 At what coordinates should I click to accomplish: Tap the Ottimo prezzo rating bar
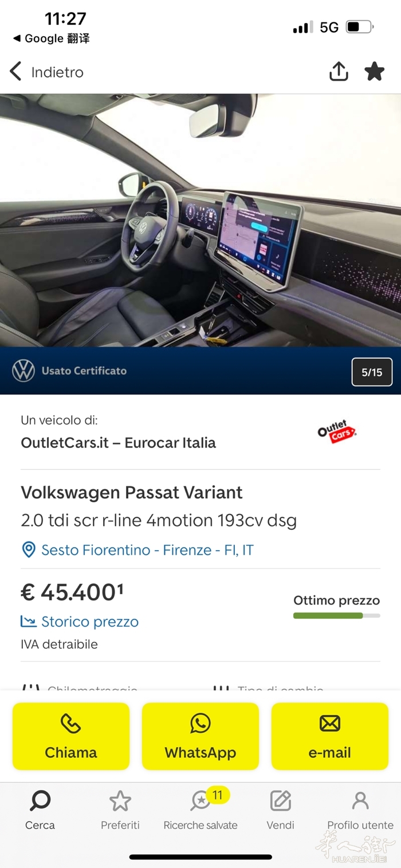click(337, 615)
